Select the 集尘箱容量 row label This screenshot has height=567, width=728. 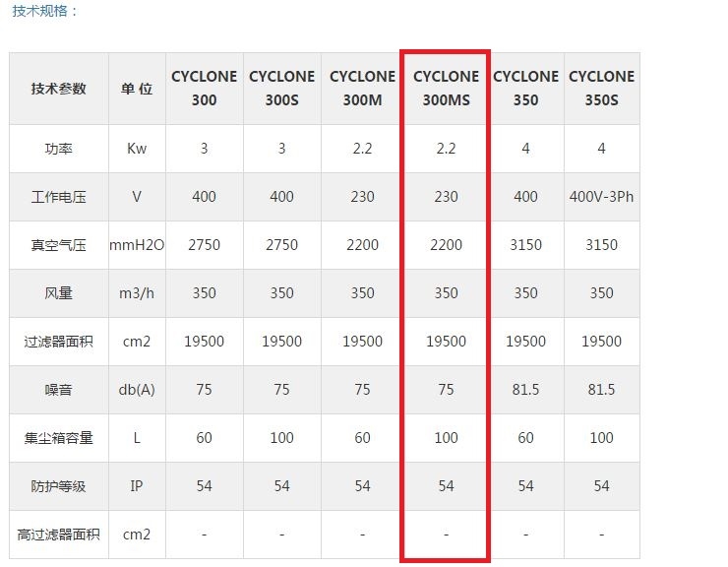58,438
